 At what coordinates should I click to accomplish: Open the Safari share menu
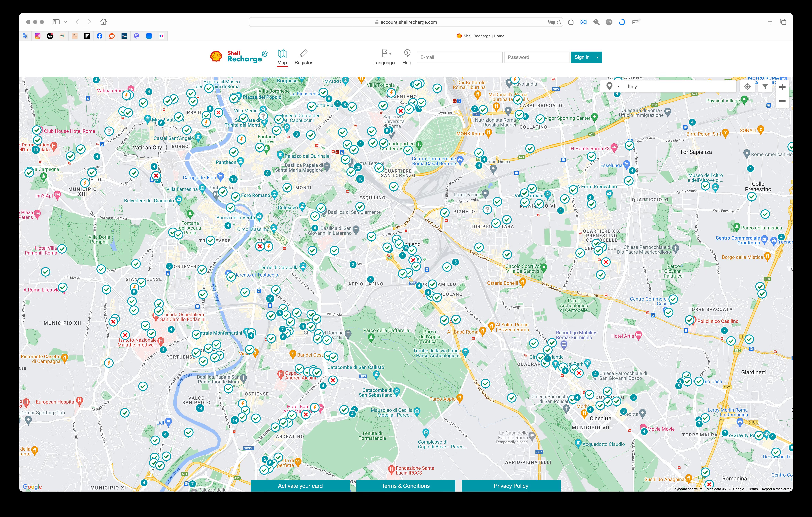pos(570,22)
